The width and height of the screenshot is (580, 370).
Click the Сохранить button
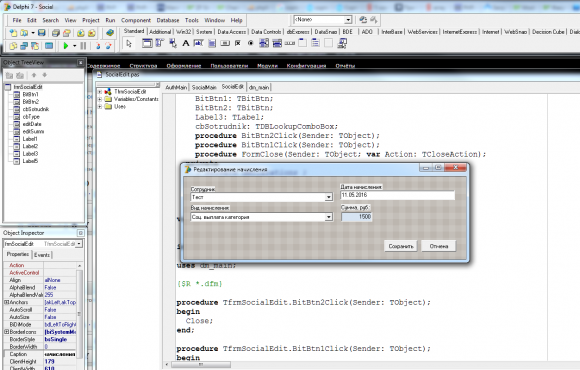point(401,246)
